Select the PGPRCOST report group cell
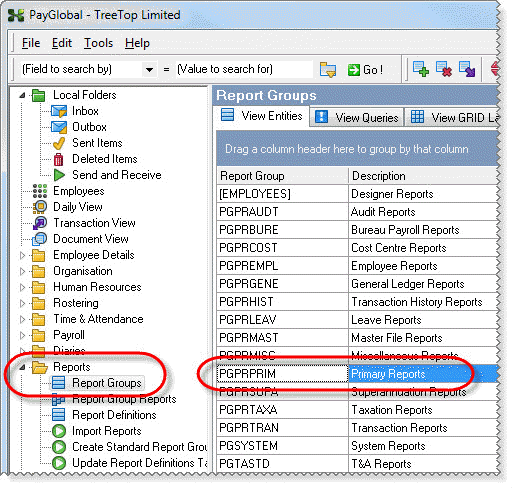Image resolution: width=517 pixels, height=492 pixels. pos(282,248)
